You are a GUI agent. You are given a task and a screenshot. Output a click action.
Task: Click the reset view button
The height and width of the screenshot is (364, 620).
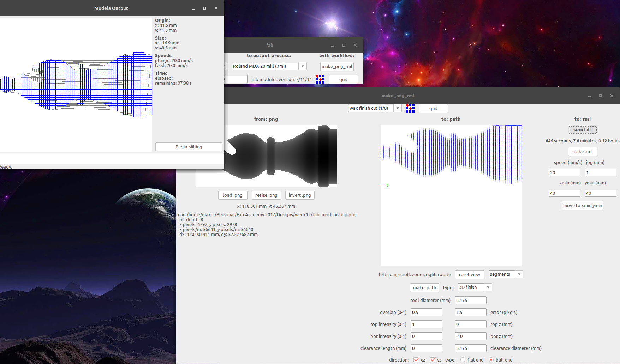tap(470, 274)
